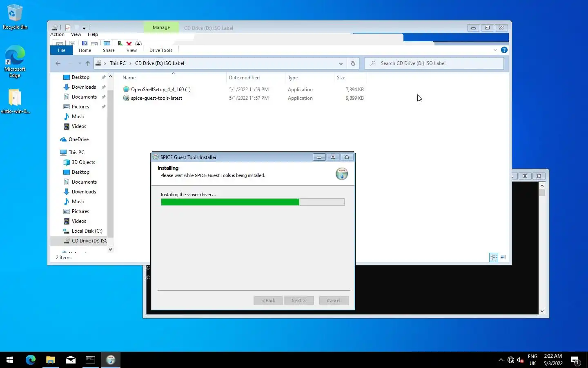Click the drive icon in Explorer title bar
The image size is (588, 368).
pyautogui.click(x=55, y=28)
